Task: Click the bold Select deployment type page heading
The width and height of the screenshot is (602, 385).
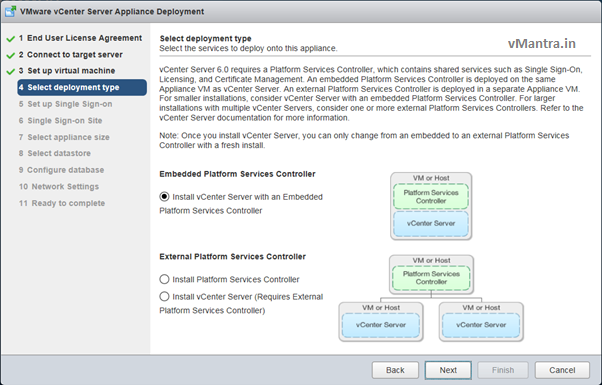Action: click(x=205, y=38)
